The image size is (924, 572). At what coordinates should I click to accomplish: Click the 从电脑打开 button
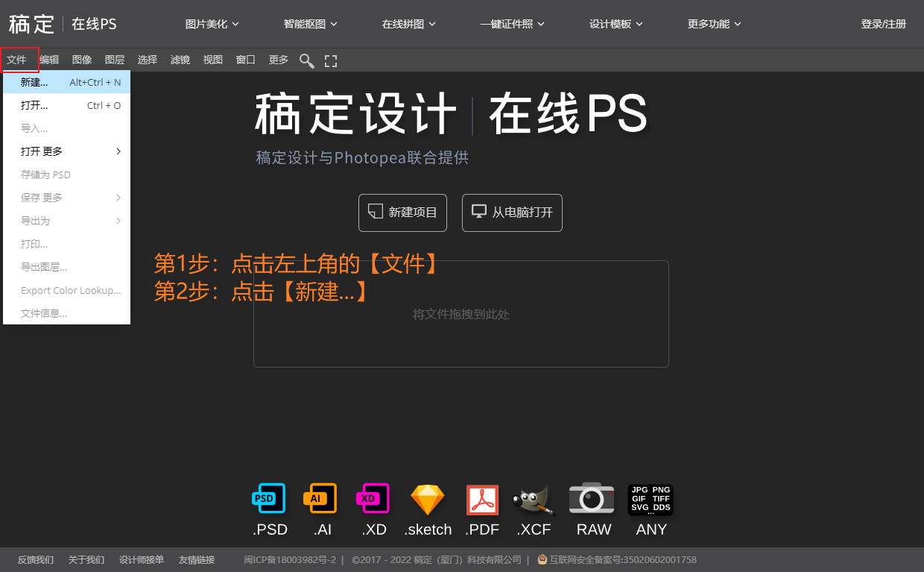512,213
